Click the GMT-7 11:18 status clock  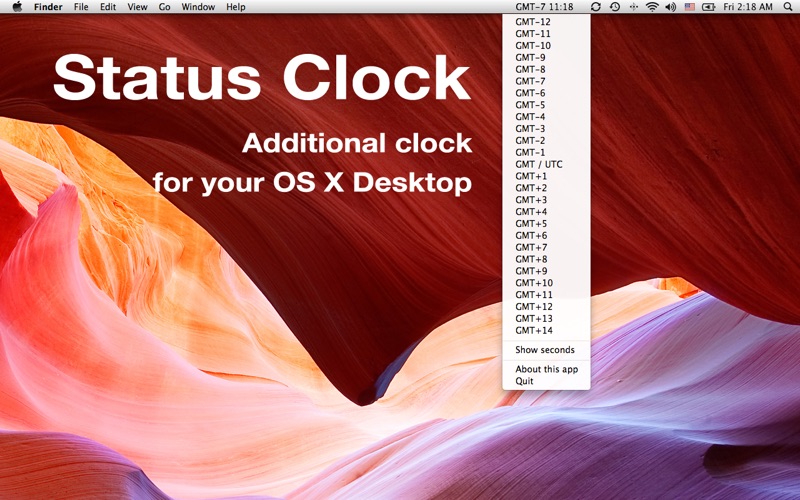pyautogui.click(x=544, y=7)
